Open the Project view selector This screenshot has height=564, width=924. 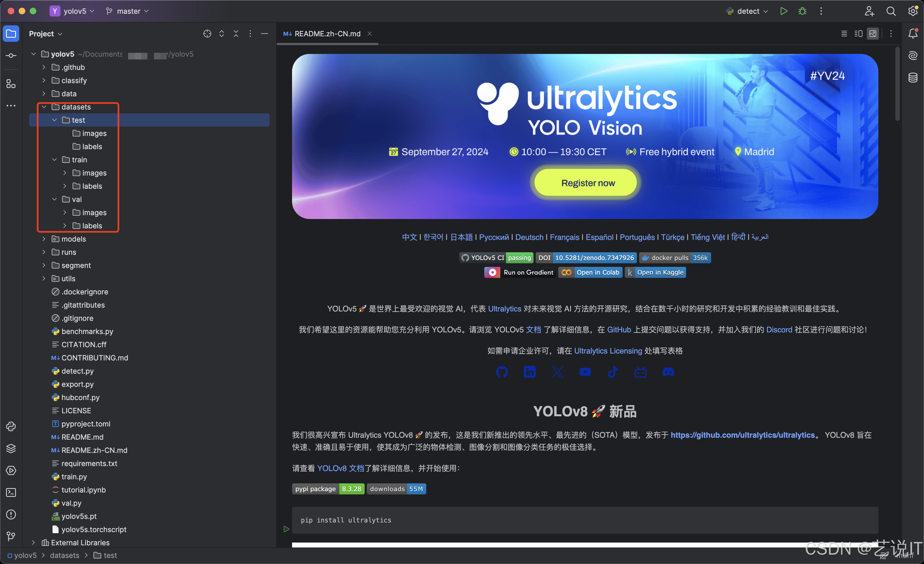tap(45, 34)
